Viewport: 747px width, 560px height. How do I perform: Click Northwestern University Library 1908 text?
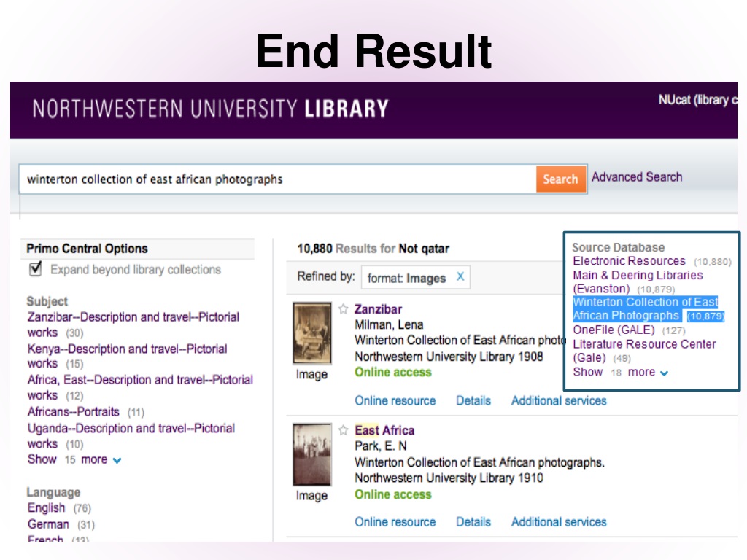point(449,357)
